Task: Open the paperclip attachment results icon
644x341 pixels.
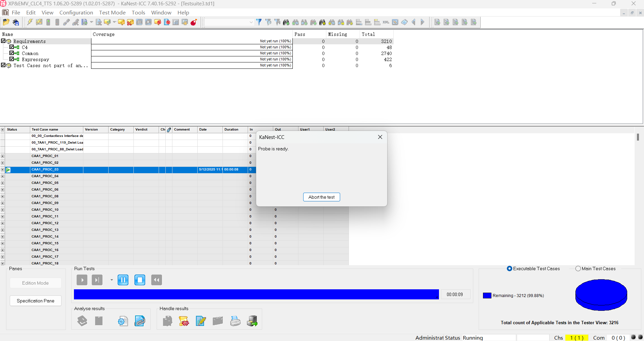Action: (x=140, y=321)
